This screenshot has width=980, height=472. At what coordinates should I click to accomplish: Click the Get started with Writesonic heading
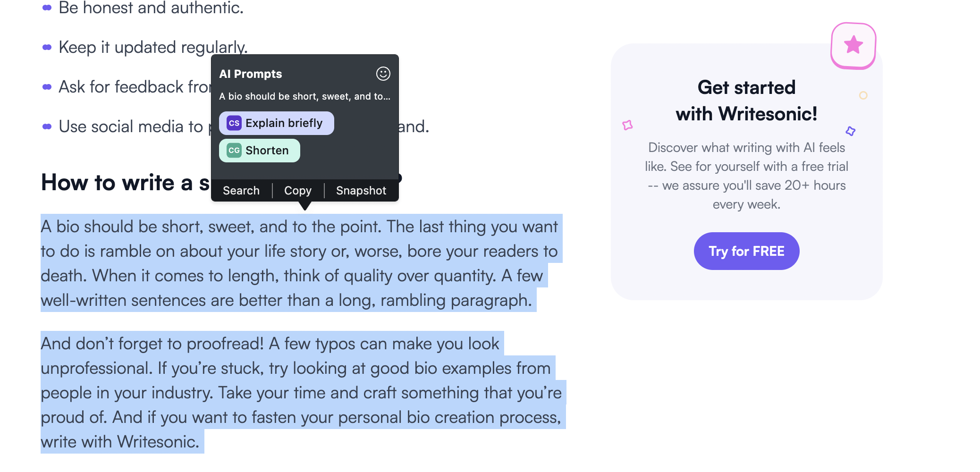747,100
